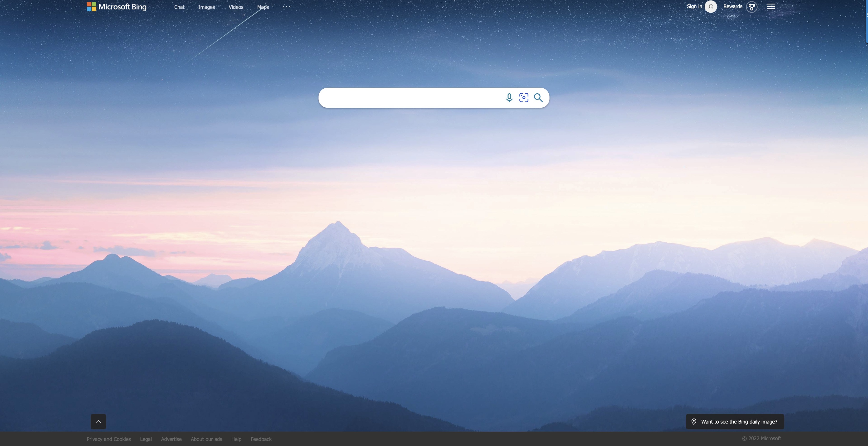Click the Microsoft Bing logo
Screen dimensions: 868x446
pos(117,7)
